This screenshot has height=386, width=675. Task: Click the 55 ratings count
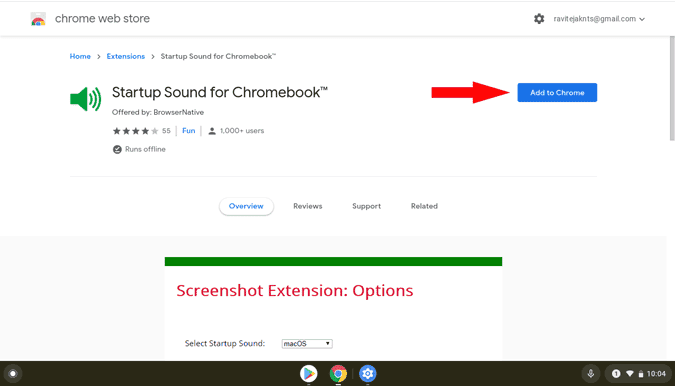point(166,131)
